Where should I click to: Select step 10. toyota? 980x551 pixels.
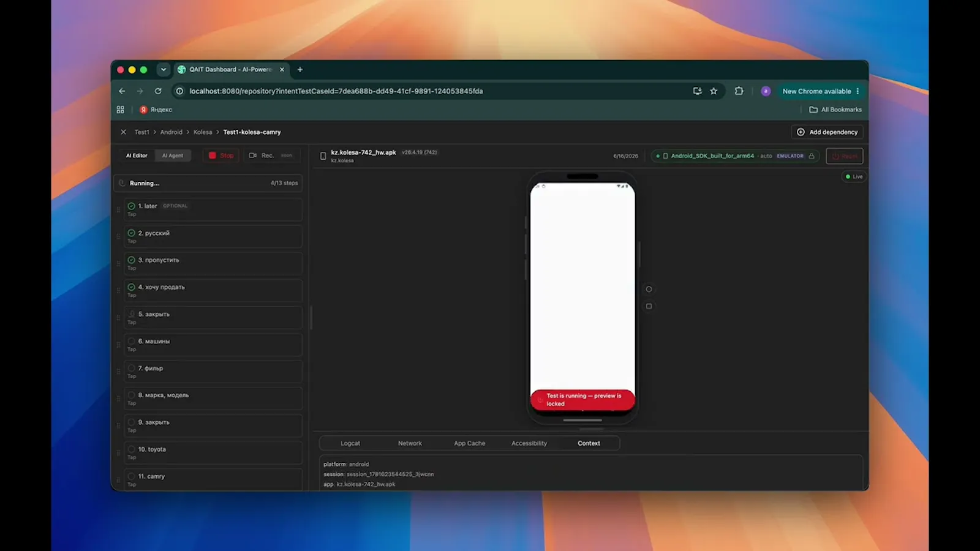(x=213, y=452)
